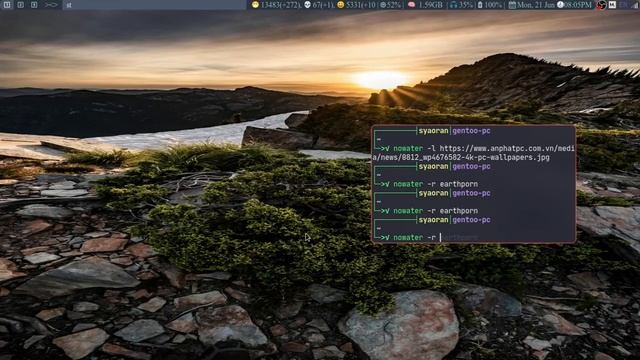Click the 1.59GB memory reading
The width and height of the screenshot is (640, 360).
click(431, 5)
